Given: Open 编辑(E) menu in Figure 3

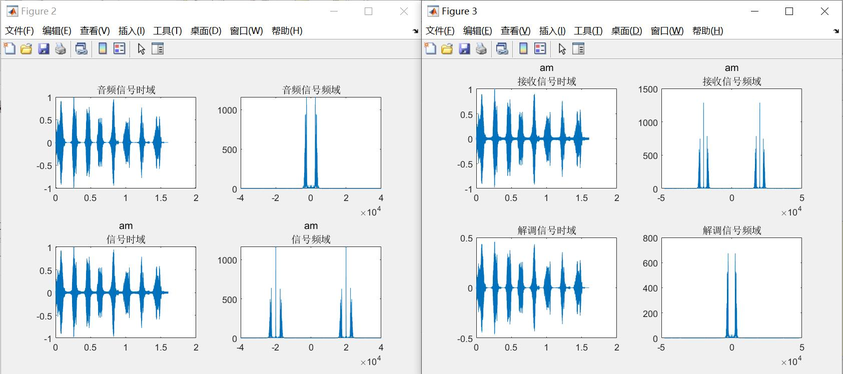Looking at the screenshot, I should coord(478,31).
